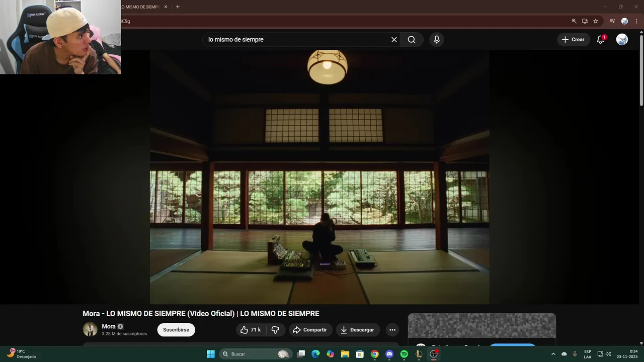The image size is (644, 362).
Task: Open the Windows Start menu
Action: point(211,354)
